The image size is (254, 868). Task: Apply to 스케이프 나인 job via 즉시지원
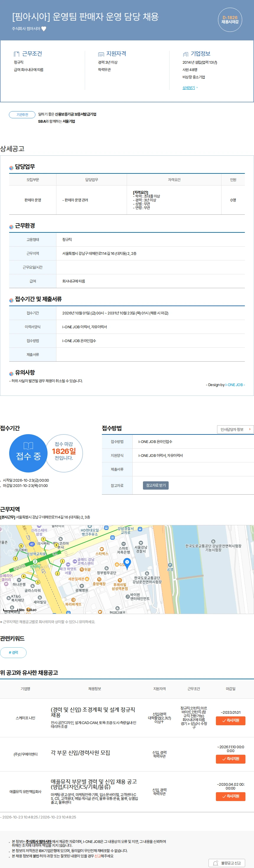(230, 721)
